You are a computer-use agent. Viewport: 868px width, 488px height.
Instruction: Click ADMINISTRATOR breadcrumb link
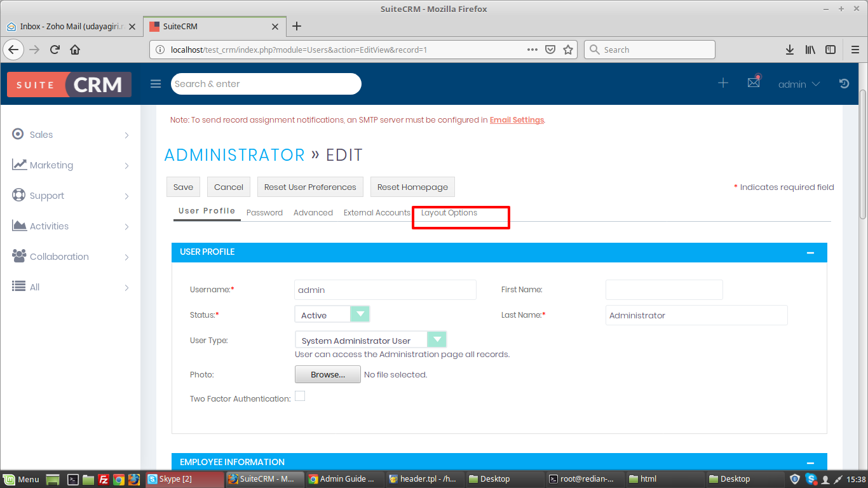coord(234,155)
